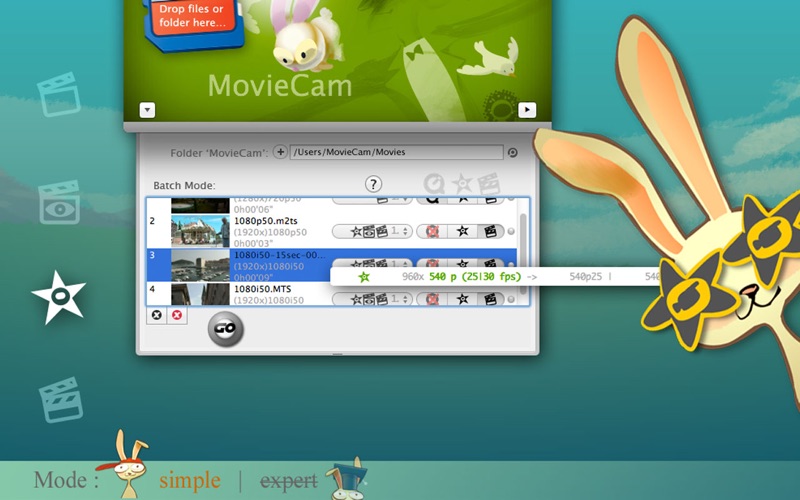
Task: Click '540 p (25|30 fps)' popup text
Action: [x=474, y=277]
